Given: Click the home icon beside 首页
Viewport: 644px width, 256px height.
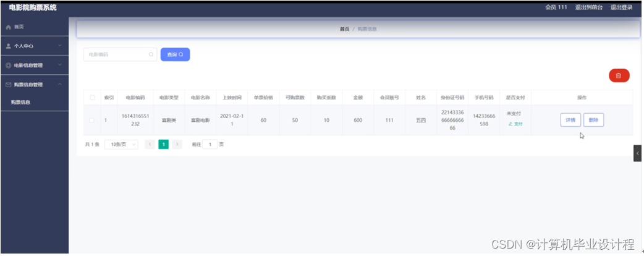Looking at the screenshot, I should [8, 27].
